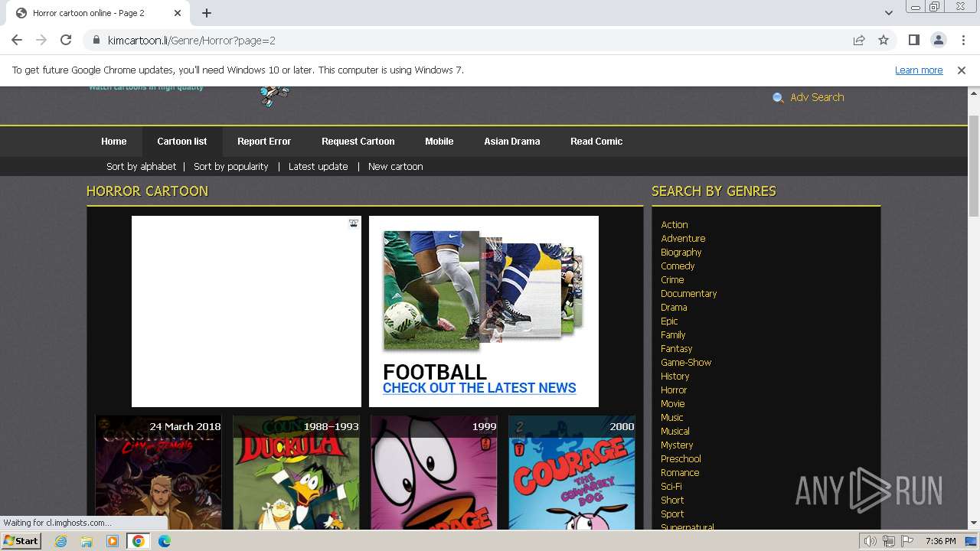Select the History genre
This screenshot has height=551, width=980.
pos(675,377)
